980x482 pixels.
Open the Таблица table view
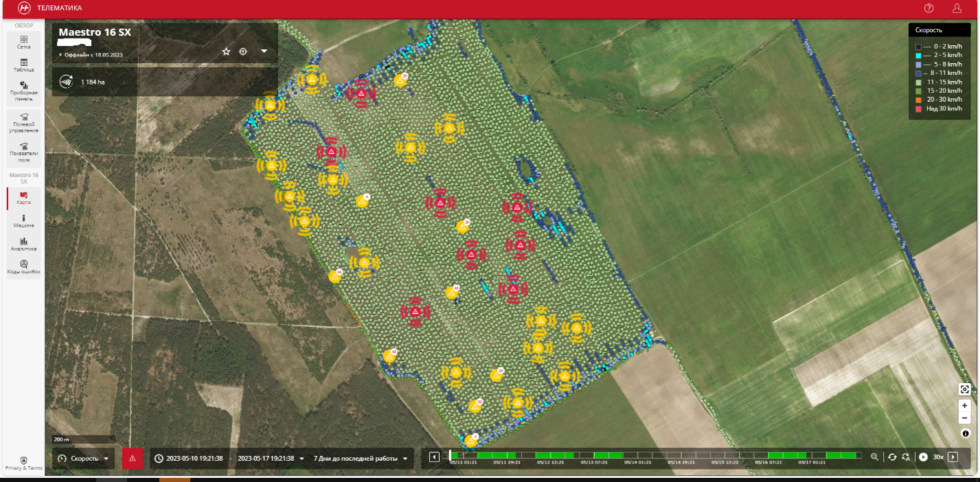coord(24,65)
